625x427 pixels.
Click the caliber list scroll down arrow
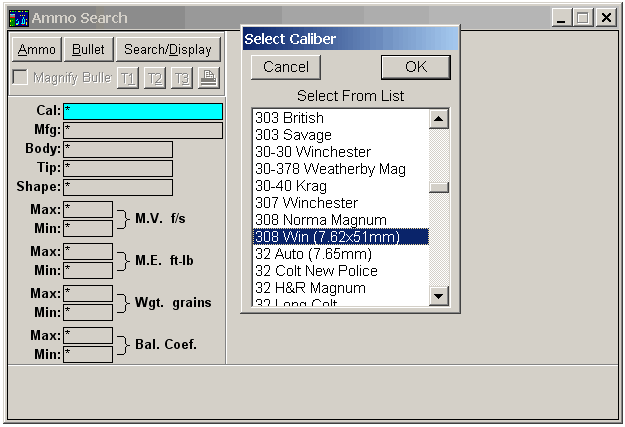click(439, 296)
